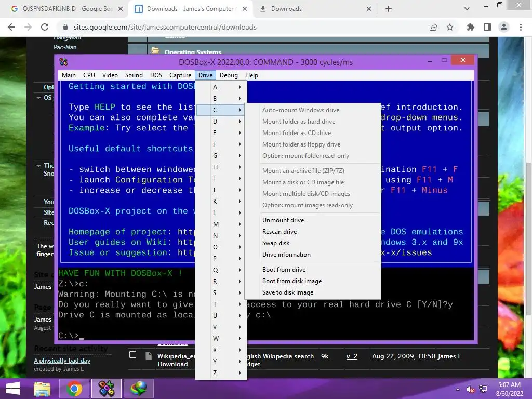The height and width of the screenshot is (399, 532).
Task: Open the Main menu
Action: [x=69, y=75]
